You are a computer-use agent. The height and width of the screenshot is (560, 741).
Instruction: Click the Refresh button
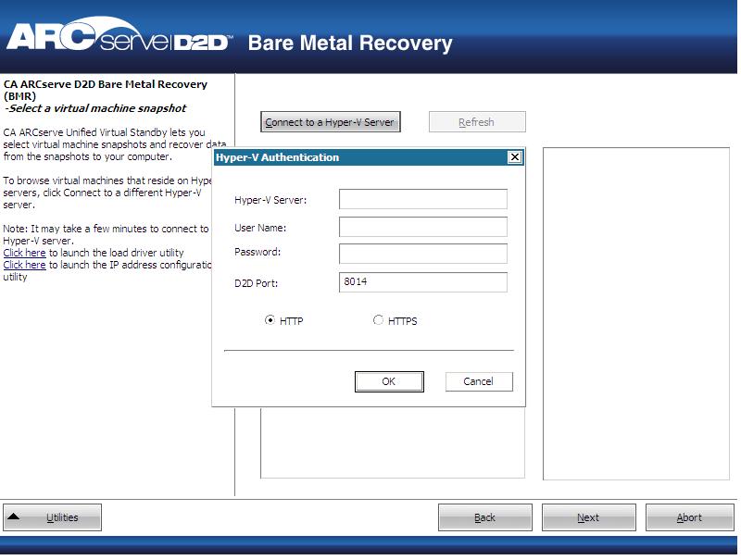pyautogui.click(x=476, y=121)
